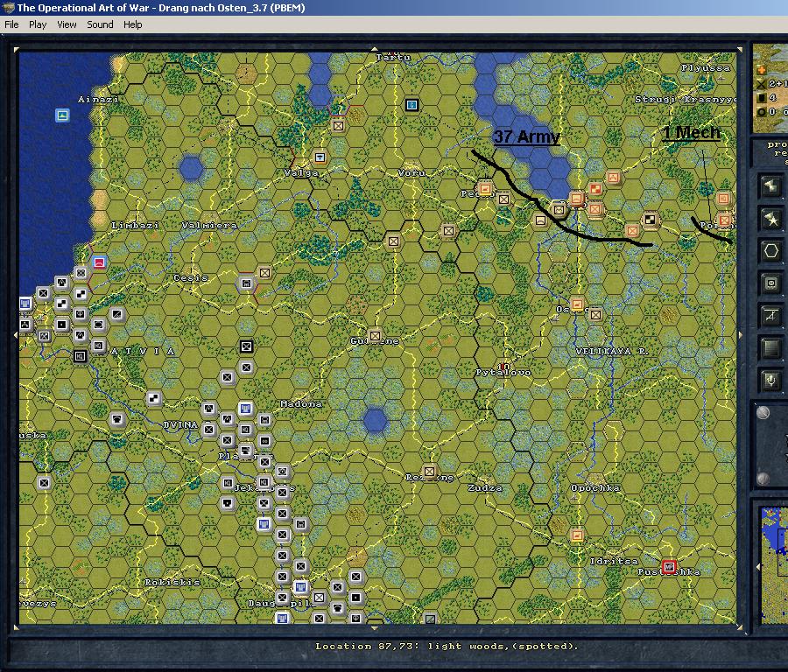
Task: Open the Sound menu
Action: tap(100, 24)
